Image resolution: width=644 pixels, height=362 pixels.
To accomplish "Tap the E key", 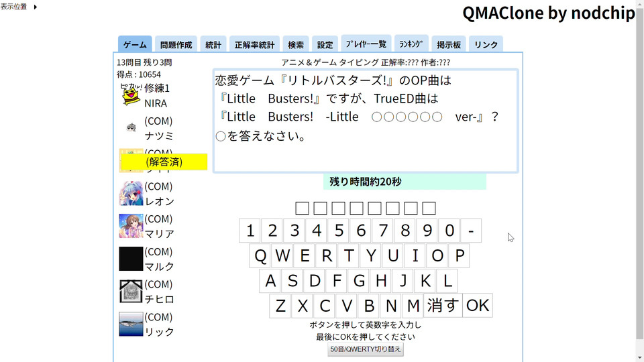I will coord(305,255).
